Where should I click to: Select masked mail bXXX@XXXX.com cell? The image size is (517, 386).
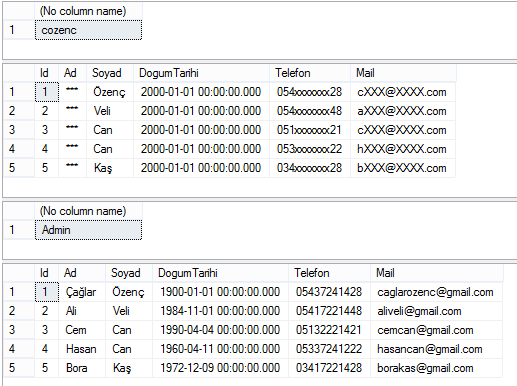403,168
